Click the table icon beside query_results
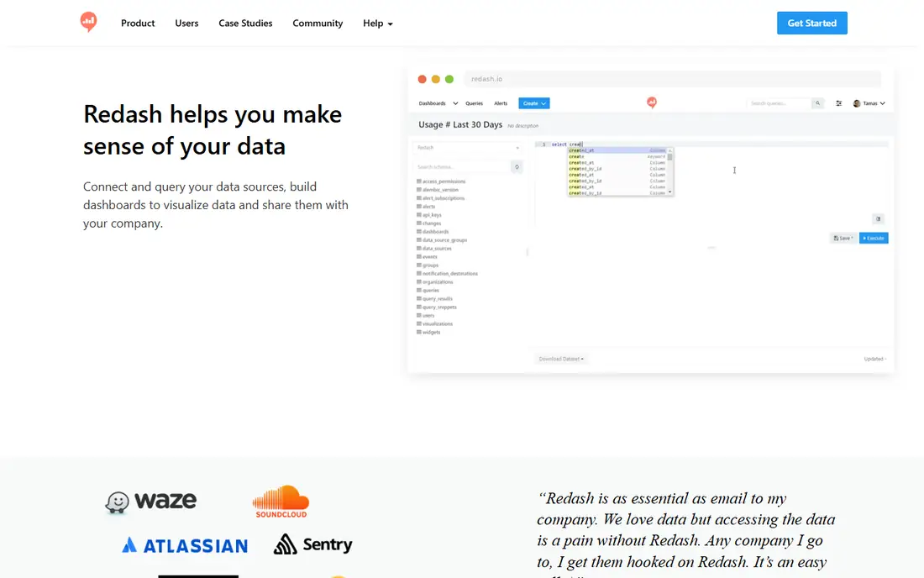924x578 pixels. coord(419,299)
